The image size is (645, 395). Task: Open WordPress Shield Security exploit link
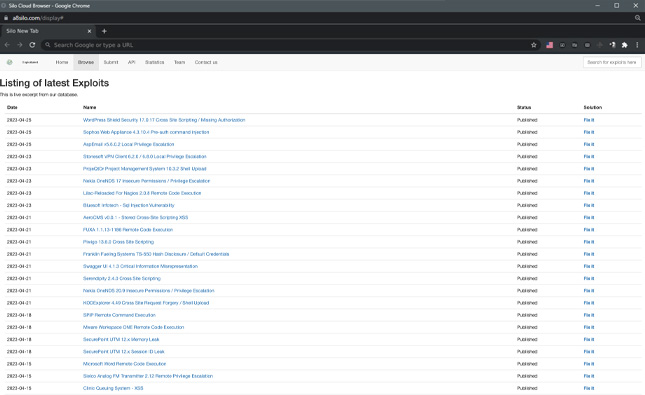tap(164, 120)
